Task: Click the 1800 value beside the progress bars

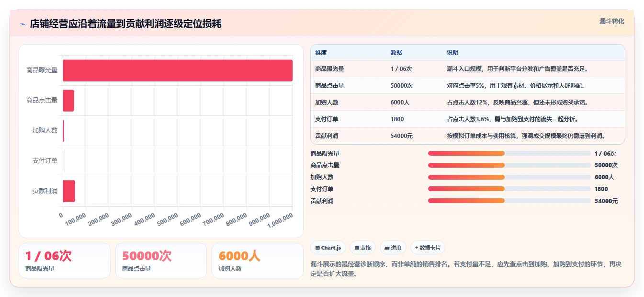Action: pyautogui.click(x=601, y=189)
